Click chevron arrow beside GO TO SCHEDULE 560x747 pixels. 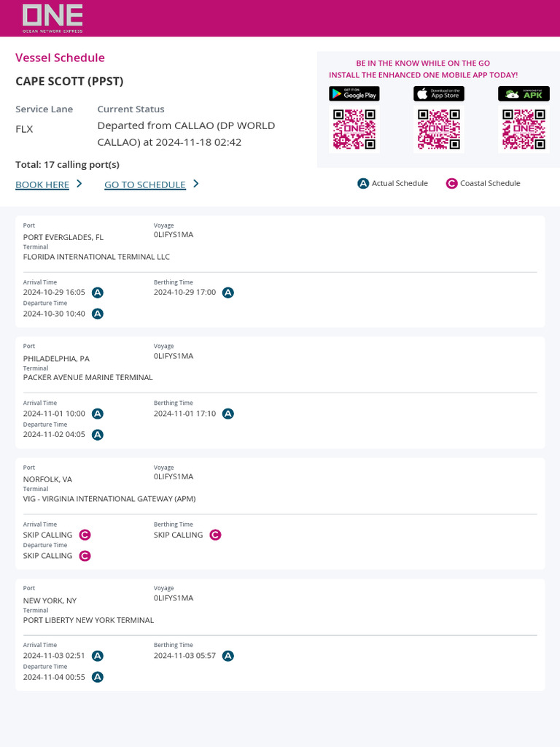pyautogui.click(x=196, y=184)
